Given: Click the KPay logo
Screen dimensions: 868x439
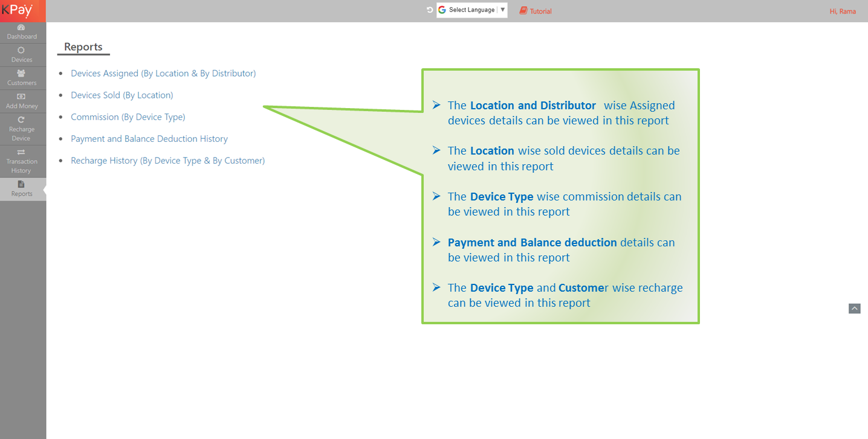Looking at the screenshot, I should [x=17, y=10].
